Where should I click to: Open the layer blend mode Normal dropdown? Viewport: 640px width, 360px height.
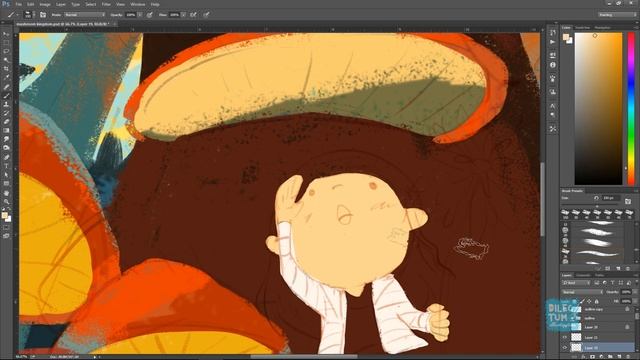pyautogui.click(x=582, y=292)
